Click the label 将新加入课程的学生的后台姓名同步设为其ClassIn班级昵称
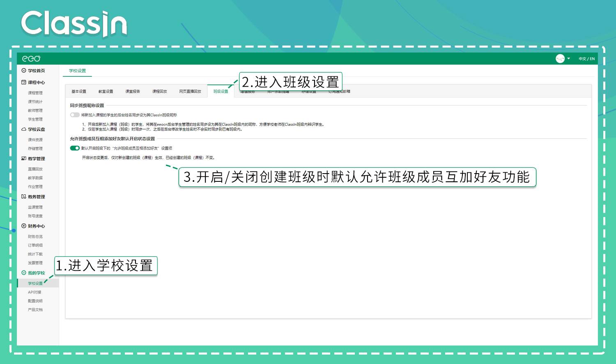This screenshot has width=616, height=364. tap(129, 115)
